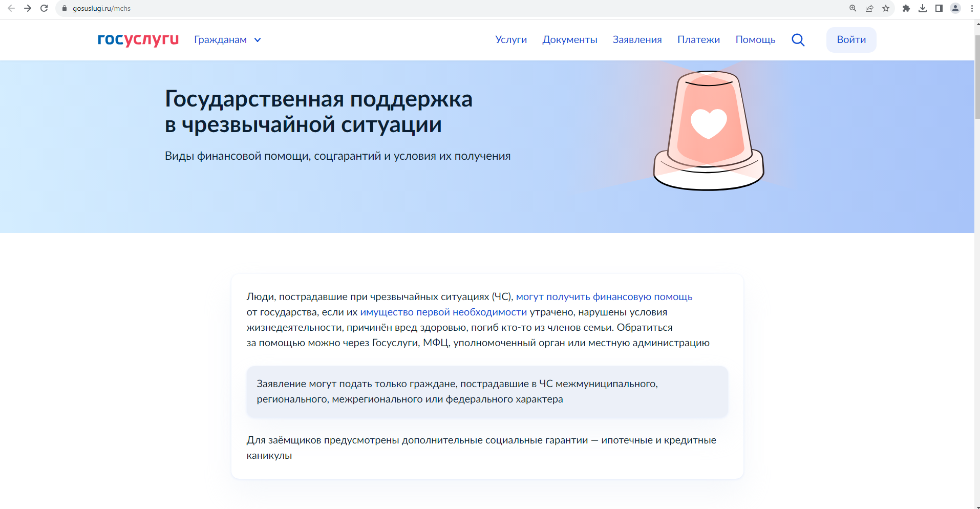Follow the 'могут получить финансовую помощь' link
Image resolution: width=980 pixels, height=509 pixels.
click(604, 297)
